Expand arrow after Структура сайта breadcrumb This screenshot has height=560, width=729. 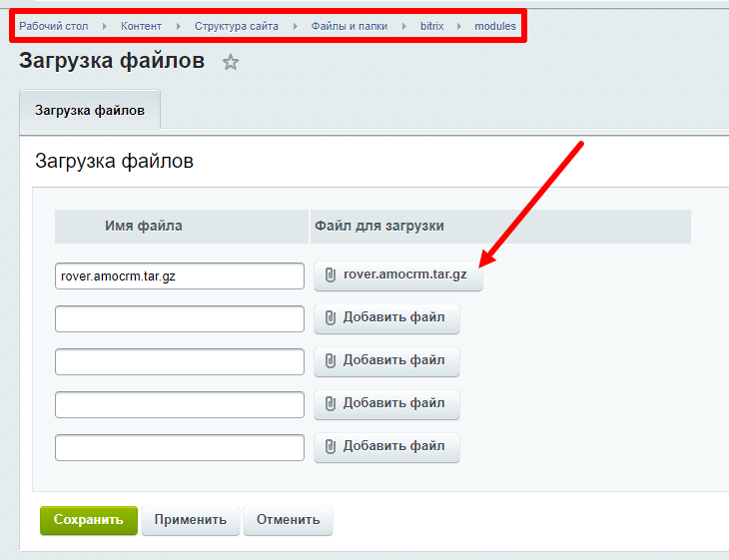tap(295, 27)
